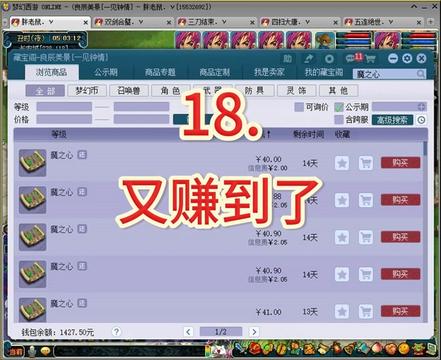Click the item thumbnail of the ¥40.00 腐之心
Screen dimensions: 441x360
click(32, 163)
